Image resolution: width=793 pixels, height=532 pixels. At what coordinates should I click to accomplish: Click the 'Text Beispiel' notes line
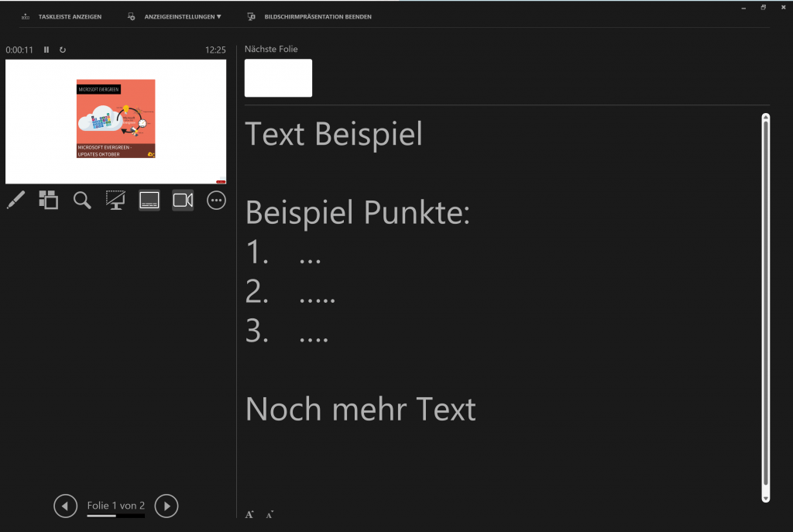pos(333,134)
